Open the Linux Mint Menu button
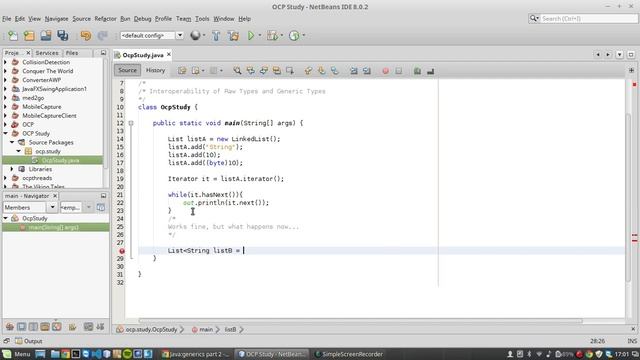The height and width of the screenshot is (360, 640). point(16,354)
